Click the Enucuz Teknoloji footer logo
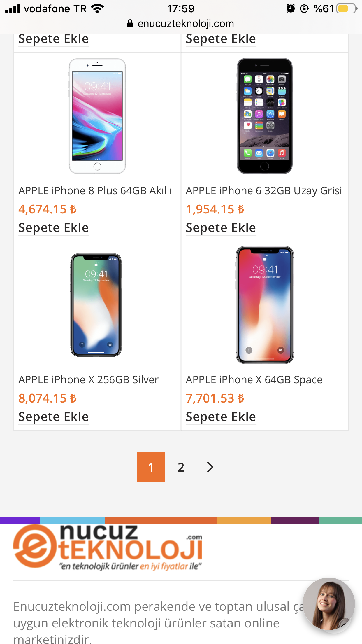The height and width of the screenshot is (644, 362). pyautogui.click(x=108, y=547)
